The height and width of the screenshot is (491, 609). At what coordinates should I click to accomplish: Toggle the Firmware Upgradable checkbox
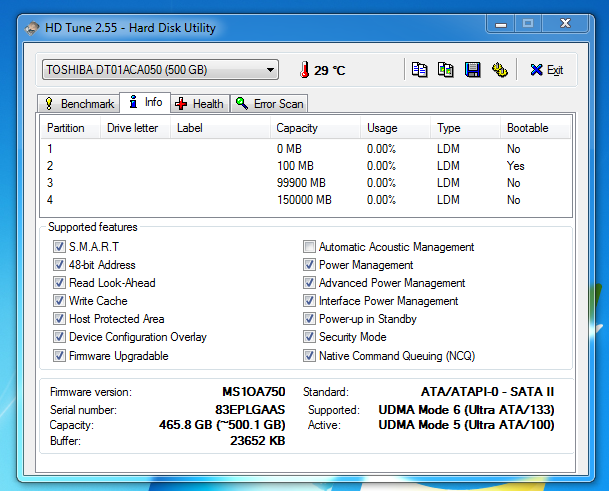pos(59,355)
